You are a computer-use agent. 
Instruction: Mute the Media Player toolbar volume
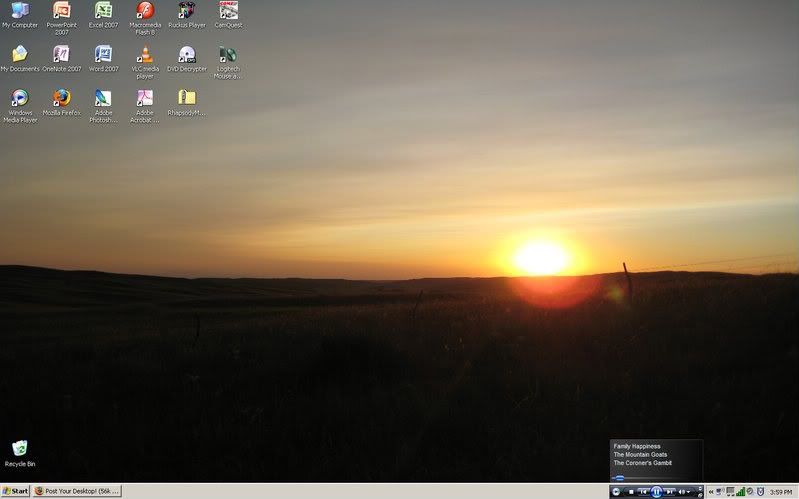point(682,492)
